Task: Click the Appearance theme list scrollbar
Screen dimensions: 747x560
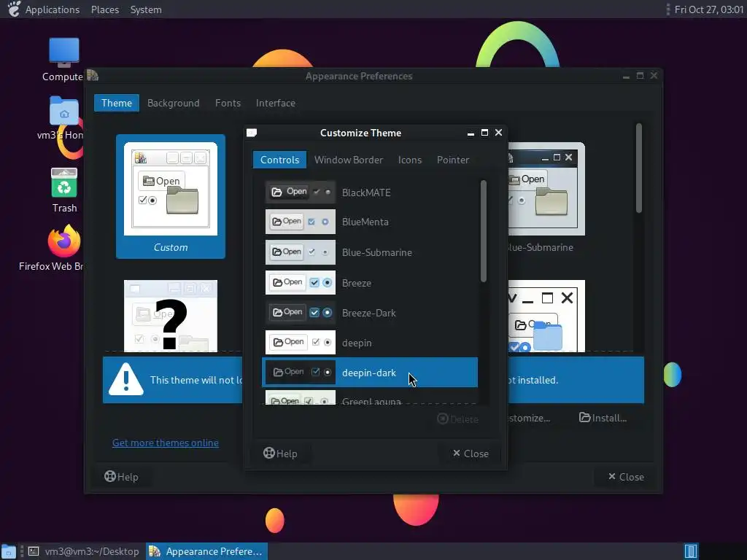Action: pyautogui.click(x=639, y=168)
